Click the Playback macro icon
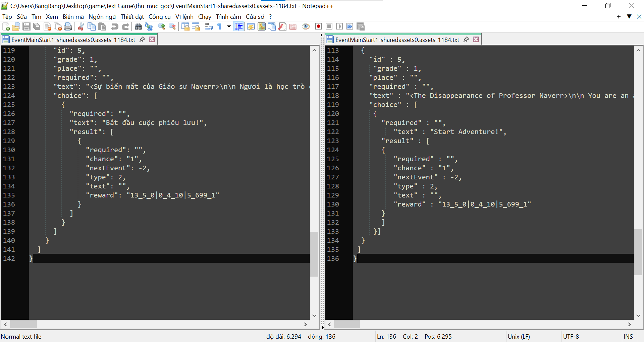 (x=339, y=26)
